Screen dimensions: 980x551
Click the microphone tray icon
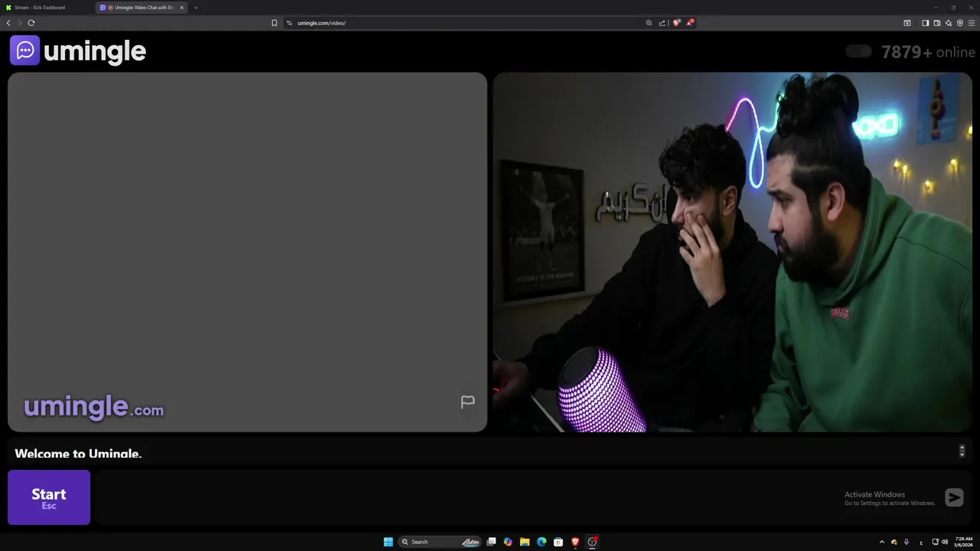[x=906, y=542]
